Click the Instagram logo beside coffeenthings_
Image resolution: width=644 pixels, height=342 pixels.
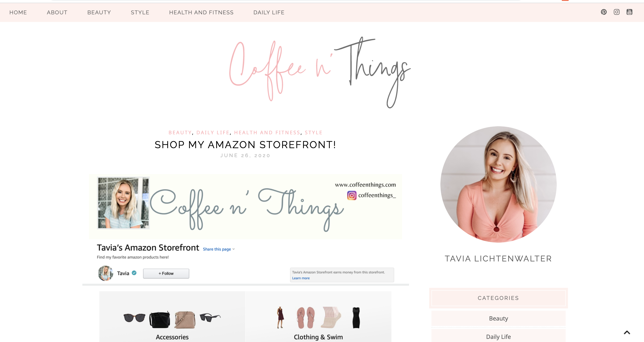click(x=352, y=195)
